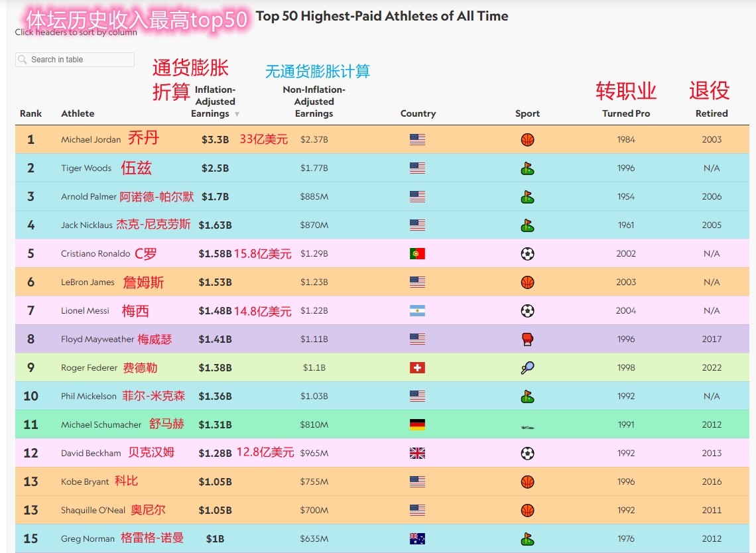
Task: Click the US flag in Arnold Palmer's row
Action: [418, 196]
